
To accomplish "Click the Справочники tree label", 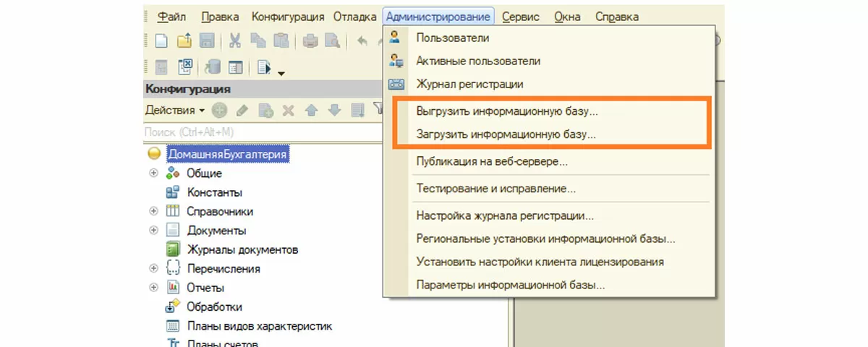I will click(x=220, y=211).
